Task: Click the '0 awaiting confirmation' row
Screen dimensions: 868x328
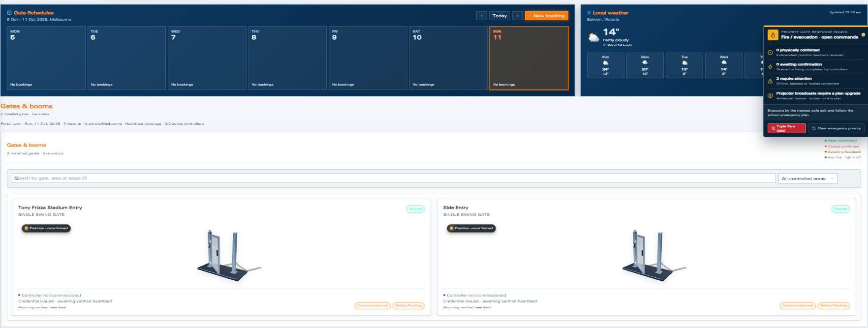Action: 816,67
